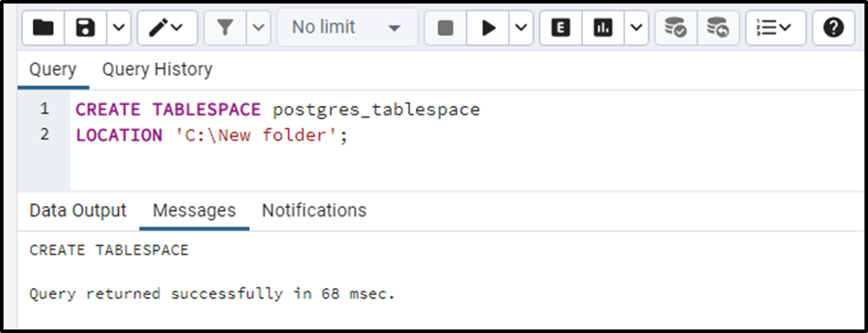The height and width of the screenshot is (333, 868).
Task: Expand the save options dropdown arrow
Action: 119,27
